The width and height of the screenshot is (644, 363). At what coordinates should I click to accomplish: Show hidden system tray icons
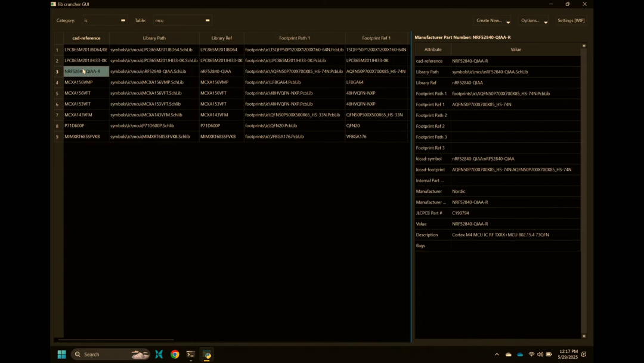click(x=497, y=355)
